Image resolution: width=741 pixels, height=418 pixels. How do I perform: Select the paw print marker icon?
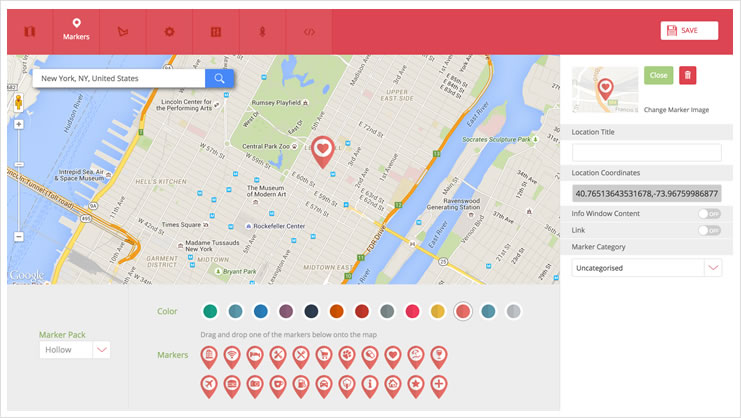[x=346, y=355]
